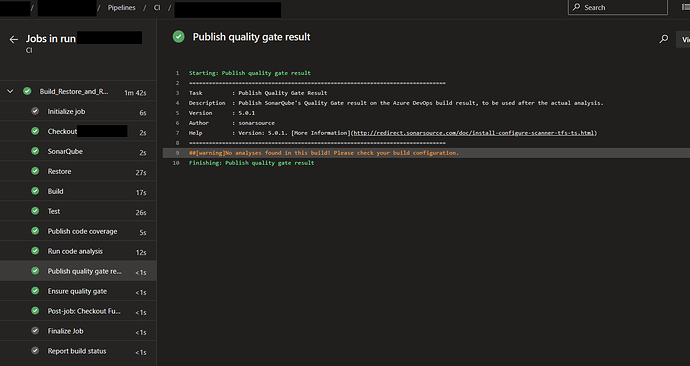Image resolution: width=690 pixels, height=366 pixels.
Task: Click the Version : 5.0.1 log line
Action: click(222, 113)
